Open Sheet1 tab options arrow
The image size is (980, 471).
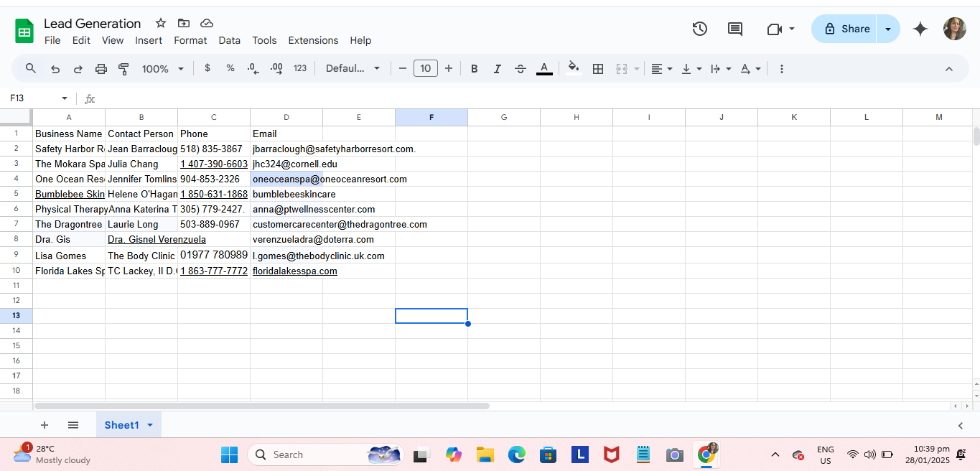pyautogui.click(x=150, y=425)
